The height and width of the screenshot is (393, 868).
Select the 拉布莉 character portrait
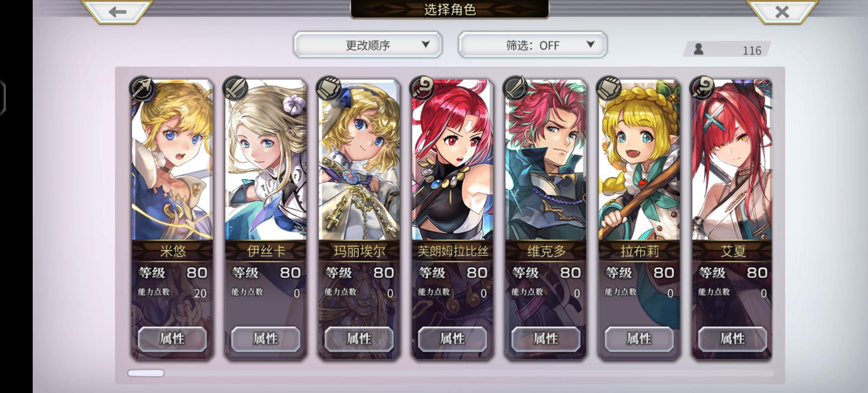639,160
